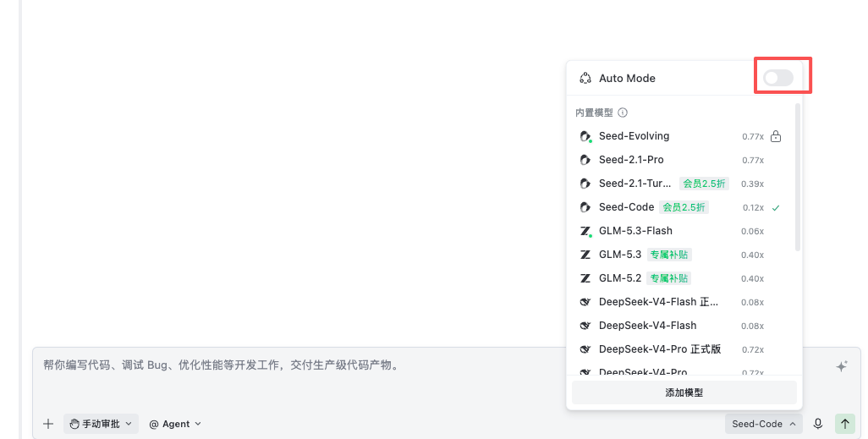Image resolution: width=868 pixels, height=439 pixels.
Task: Click the 专属补贴 badge on GLM-5.2
Action: [x=669, y=278]
